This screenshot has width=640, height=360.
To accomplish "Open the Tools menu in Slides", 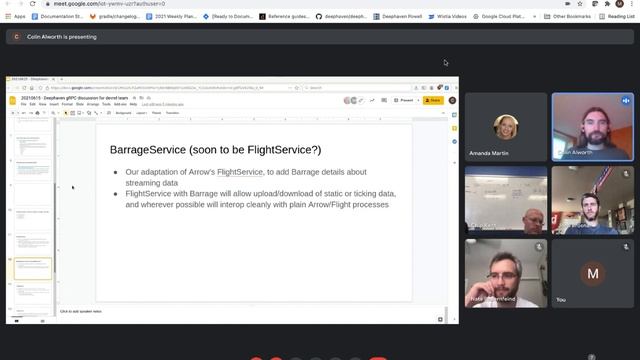I will [x=106, y=104].
